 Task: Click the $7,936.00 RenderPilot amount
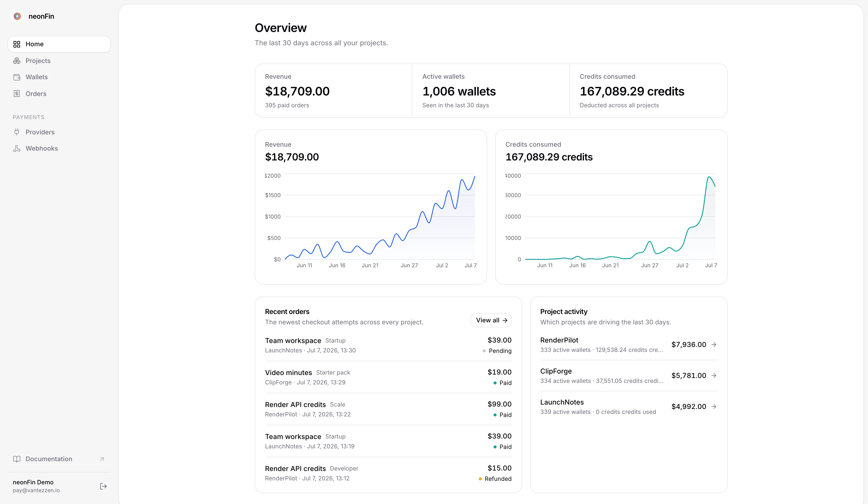point(688,344)
